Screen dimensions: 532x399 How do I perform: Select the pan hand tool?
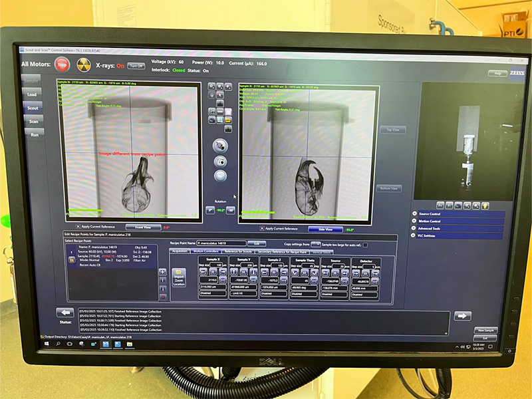pos(211,94)
